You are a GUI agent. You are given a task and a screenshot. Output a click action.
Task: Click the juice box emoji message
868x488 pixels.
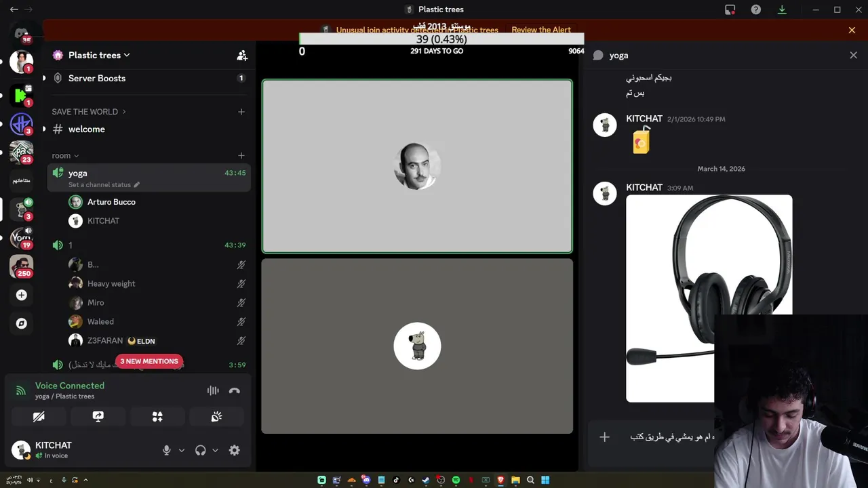(642, 140)
